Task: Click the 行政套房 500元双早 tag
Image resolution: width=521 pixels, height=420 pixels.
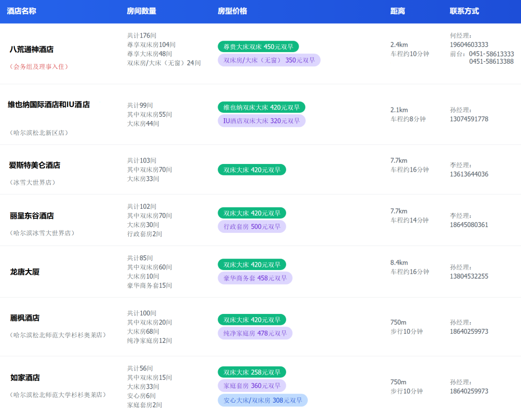Action: (252, 227)
